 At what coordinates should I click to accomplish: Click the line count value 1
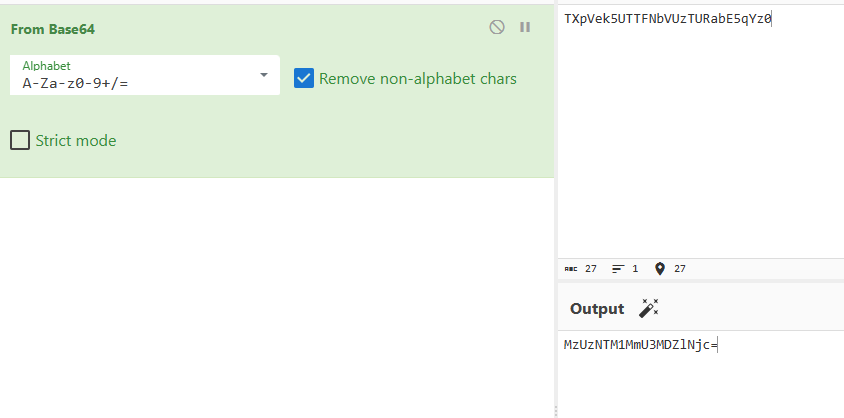point(635,269)
